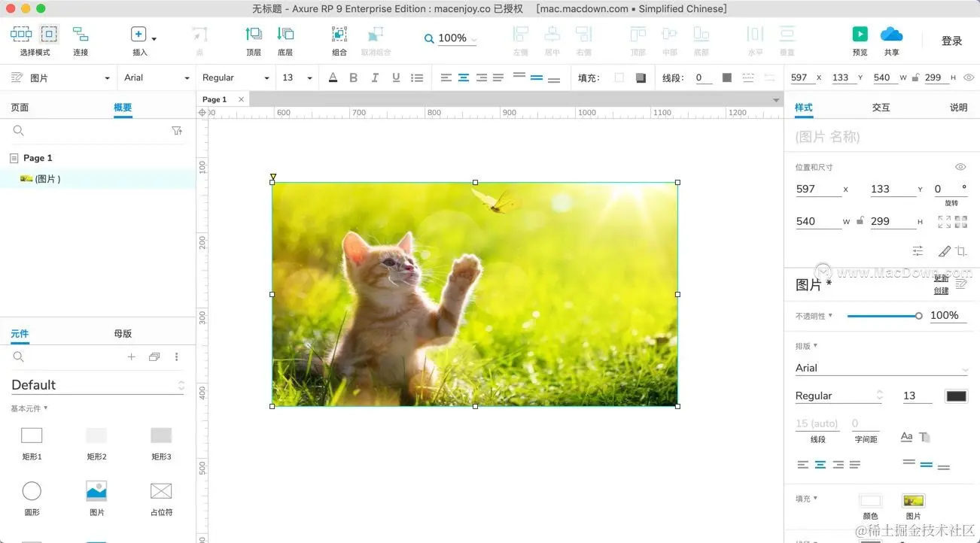Image resolution: width=980 pixels, height=543 pixels.
Task: Click the 创建 style create link
Action: coord(941,290)
